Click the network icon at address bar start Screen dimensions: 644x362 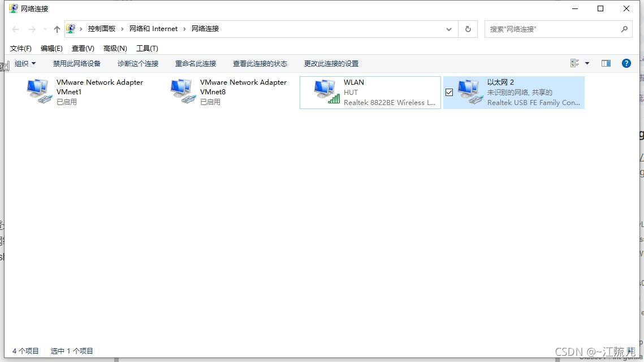pos(71,28)
